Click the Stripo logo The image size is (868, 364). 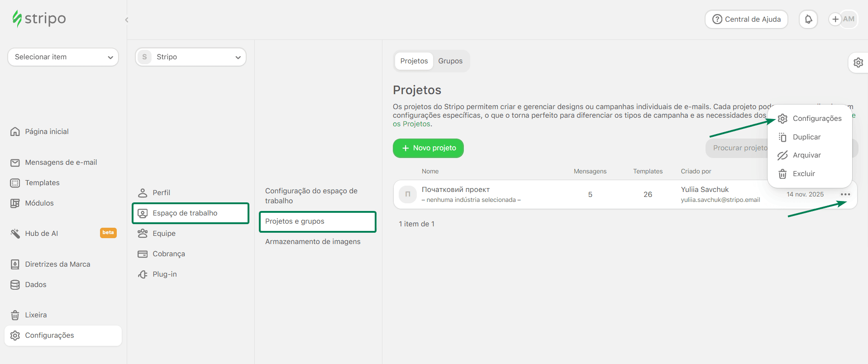[39, 19]
